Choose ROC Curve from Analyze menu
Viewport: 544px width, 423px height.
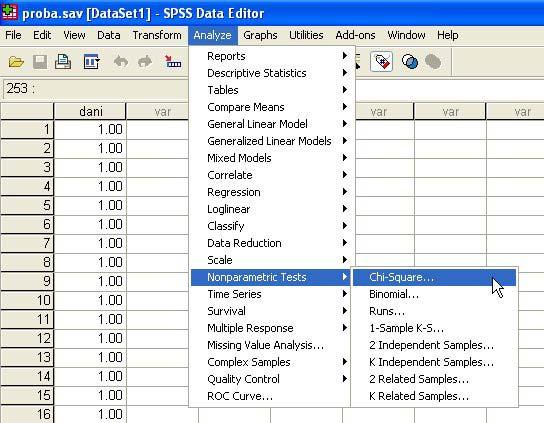tap(270, 396)
